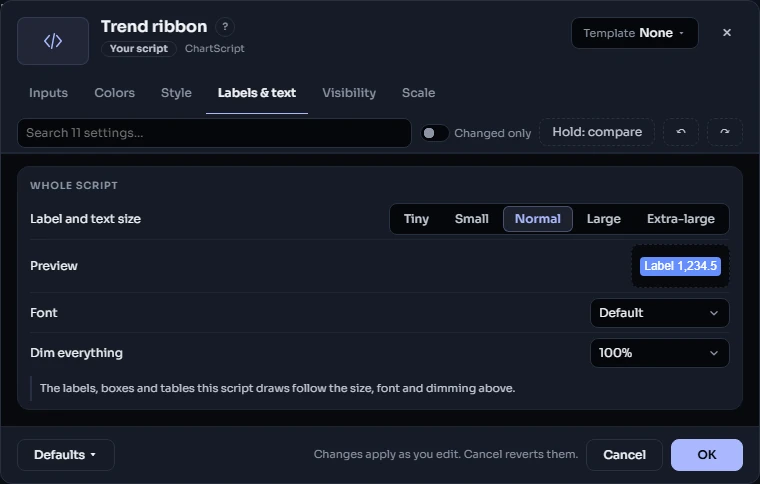
Task: Click the Your script badge
Action: [x=139, y=49]
